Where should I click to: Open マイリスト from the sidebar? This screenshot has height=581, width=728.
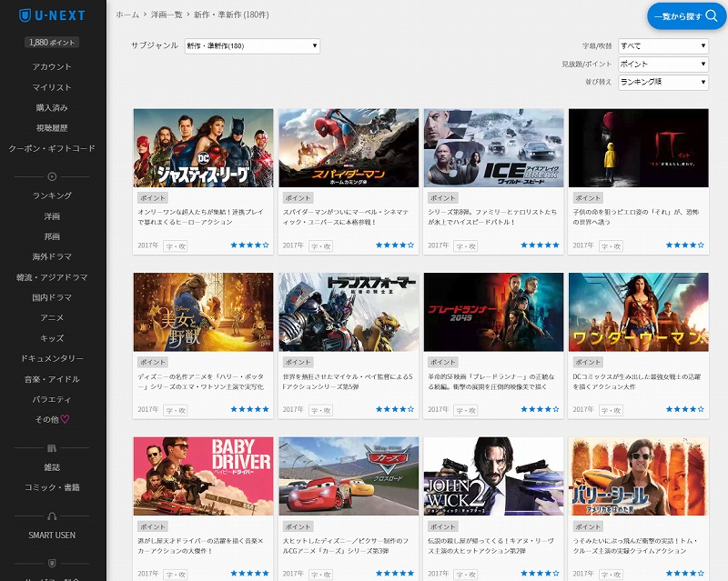(52, 87)
